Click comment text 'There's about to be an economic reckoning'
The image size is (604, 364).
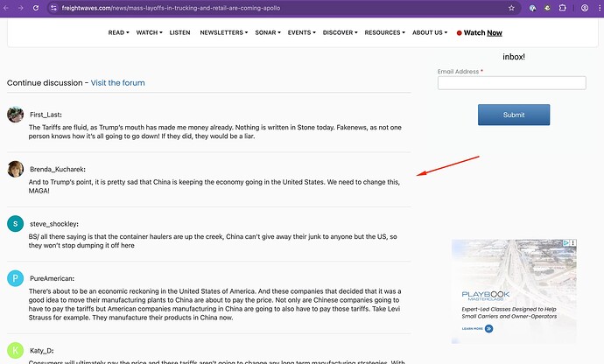click(93, 291)
